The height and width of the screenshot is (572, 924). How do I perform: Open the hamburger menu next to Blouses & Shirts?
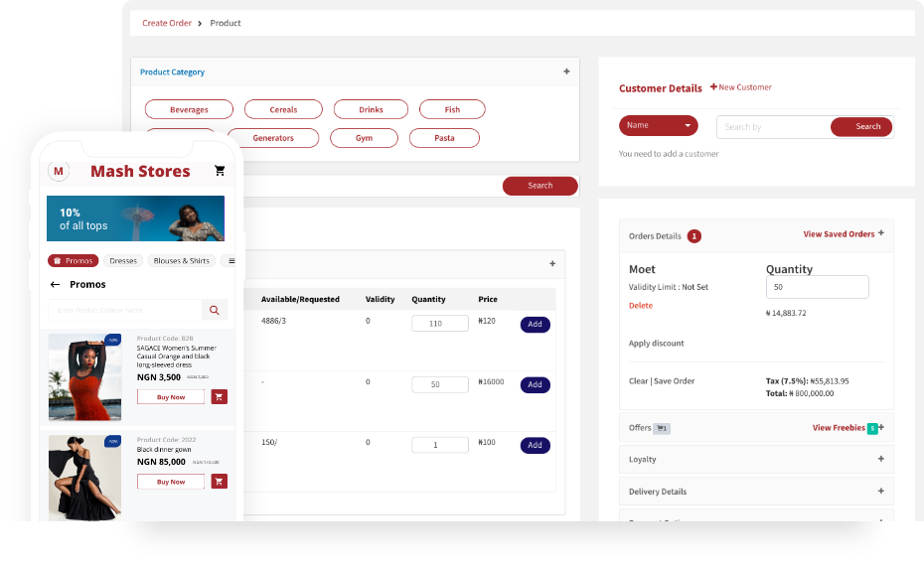click(231, 261)
